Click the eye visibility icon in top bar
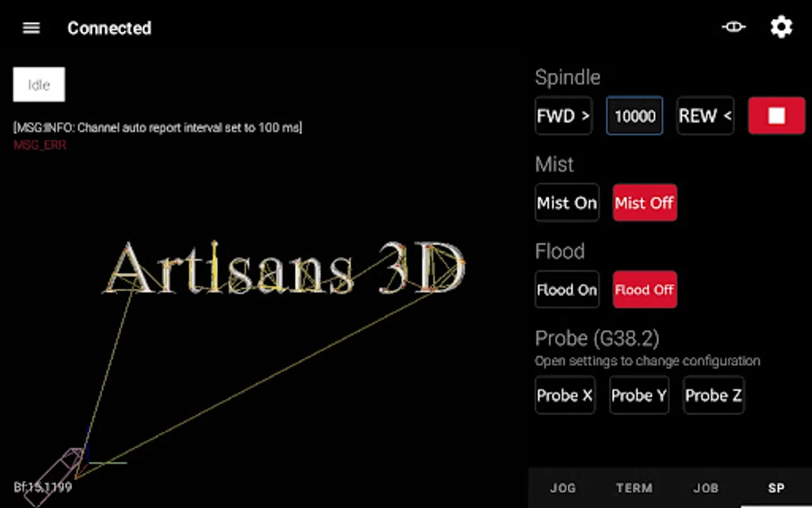 (x=734, y=27)
